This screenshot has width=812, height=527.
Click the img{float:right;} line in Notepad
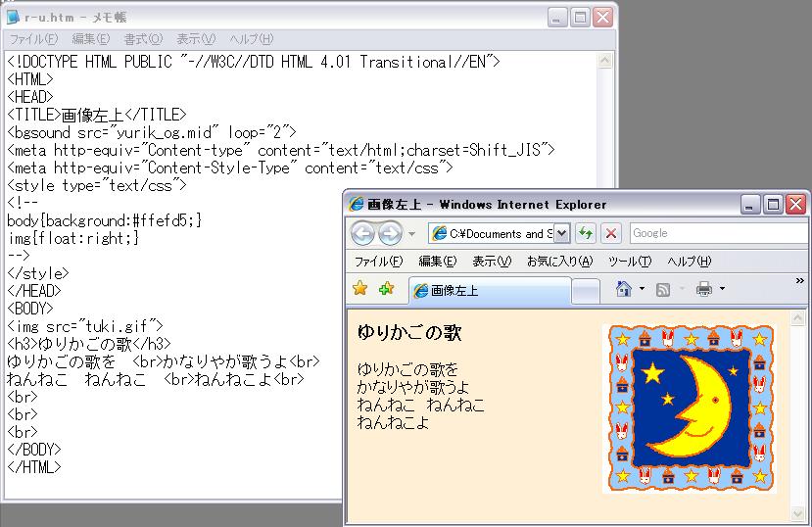click(73, 238)
